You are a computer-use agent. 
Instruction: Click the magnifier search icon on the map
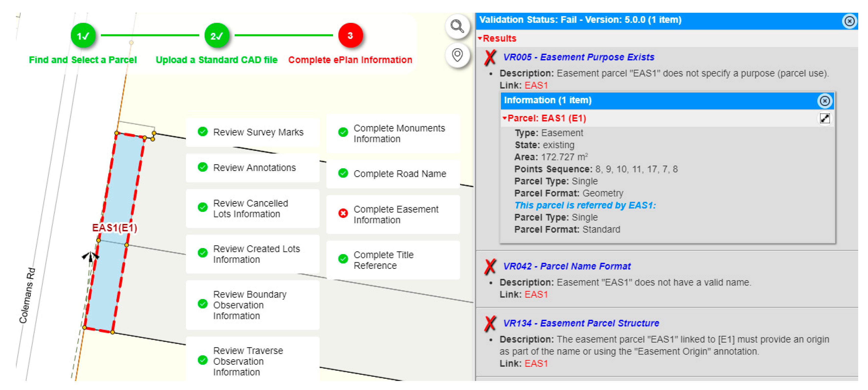[457, 26]
